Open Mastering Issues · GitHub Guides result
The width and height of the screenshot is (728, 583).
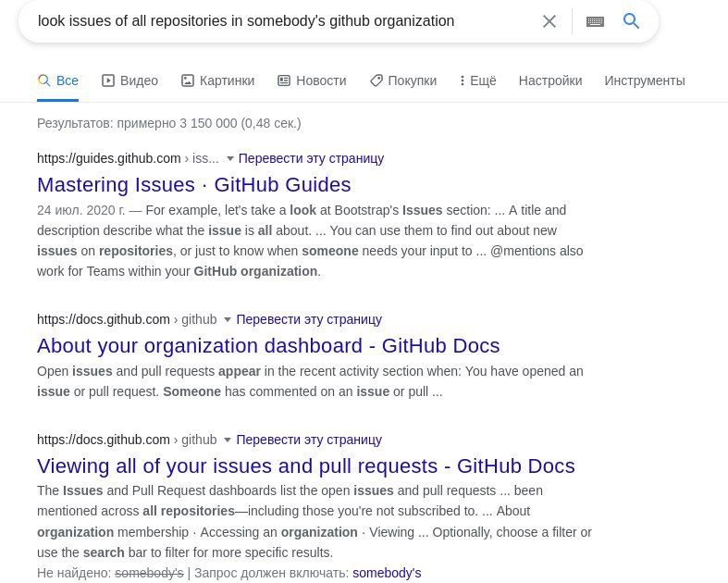click(x=194, y=185)
